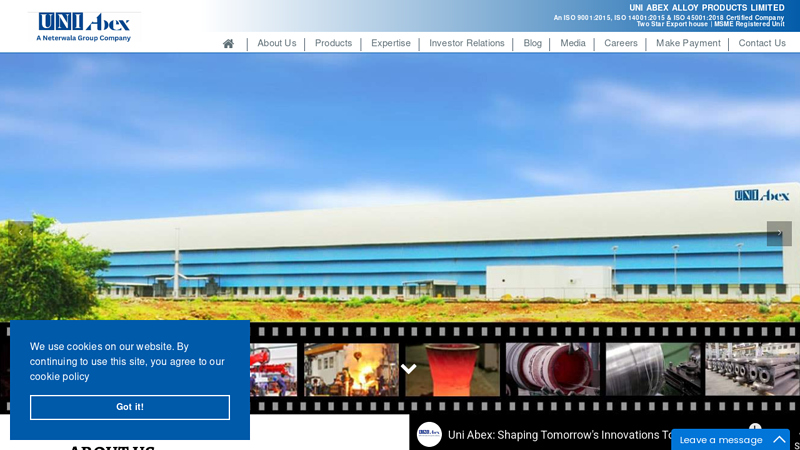The width and height of the screenshot is (800, 450).
Task: Select the machined steel roll thumbnail
Action: 653,369
